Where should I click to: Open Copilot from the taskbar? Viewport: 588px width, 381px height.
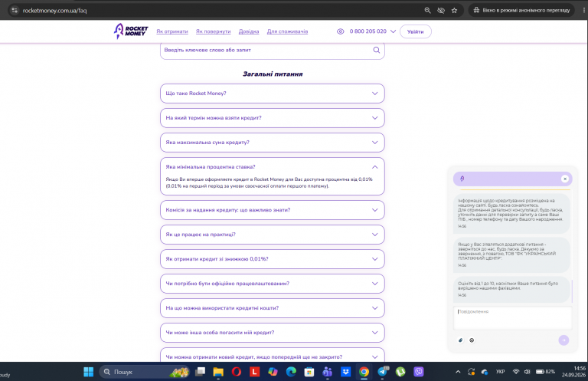[x=273, y=372]
